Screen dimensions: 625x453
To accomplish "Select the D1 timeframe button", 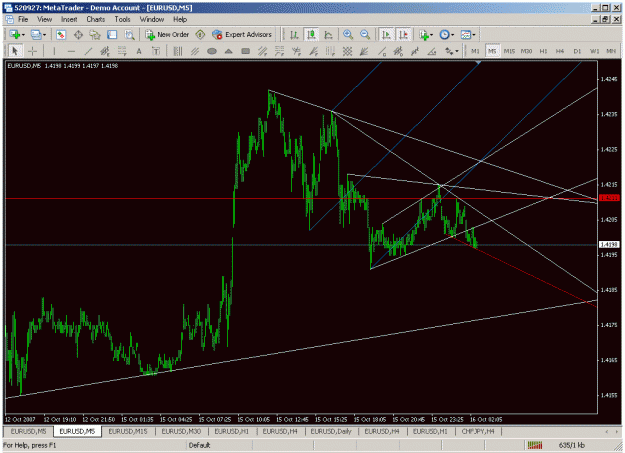I will 577,51.
